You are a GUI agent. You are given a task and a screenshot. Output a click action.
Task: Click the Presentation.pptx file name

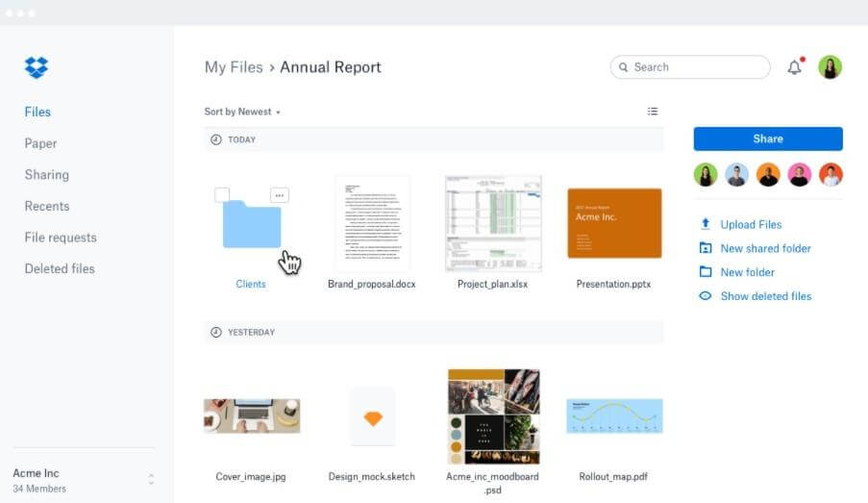tap(613, 284)
